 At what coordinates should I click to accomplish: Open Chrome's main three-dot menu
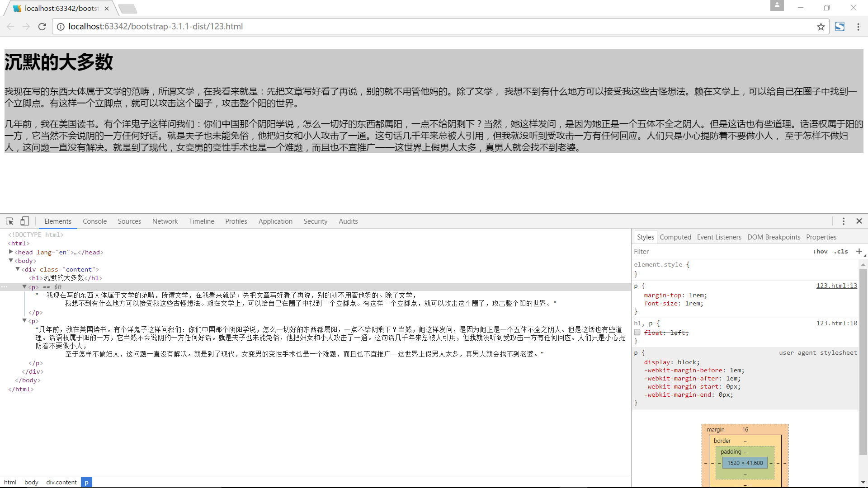tap(858, 27)
